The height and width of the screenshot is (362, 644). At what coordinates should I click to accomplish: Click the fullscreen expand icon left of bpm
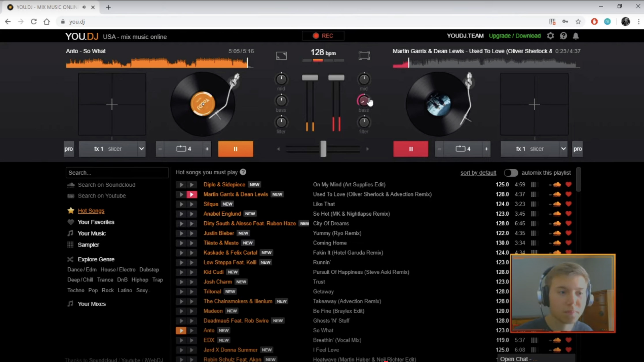pyautogui.click(x=281, y=56)
